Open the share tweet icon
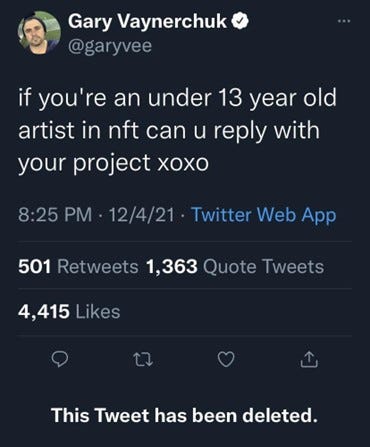This screenshot has width=370, height=447. tap(309, 359)
